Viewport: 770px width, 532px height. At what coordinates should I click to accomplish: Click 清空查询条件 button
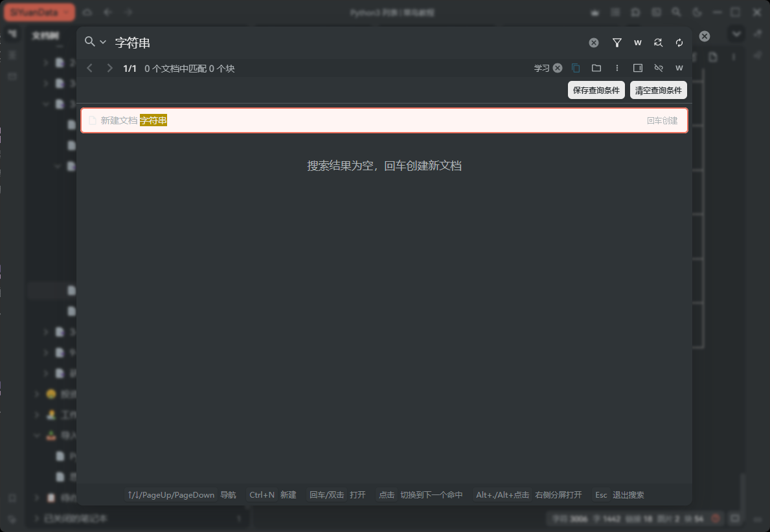[x=658, y=91]
